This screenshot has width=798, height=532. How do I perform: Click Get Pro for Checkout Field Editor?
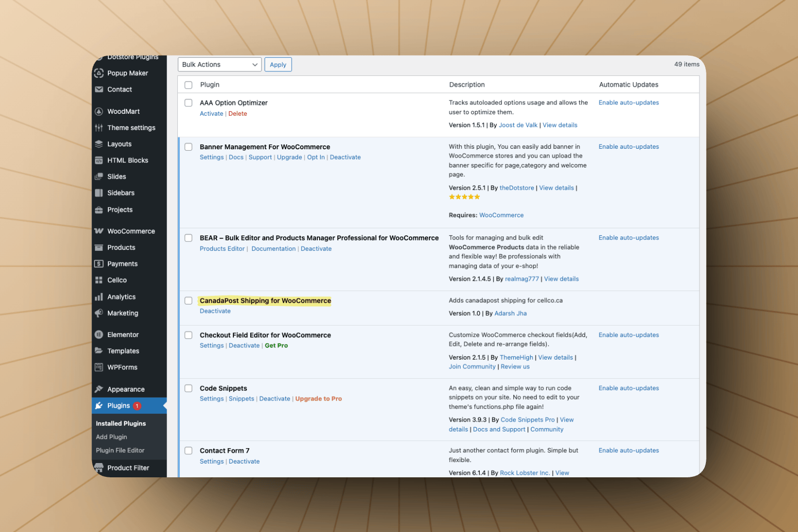[276, 346]
